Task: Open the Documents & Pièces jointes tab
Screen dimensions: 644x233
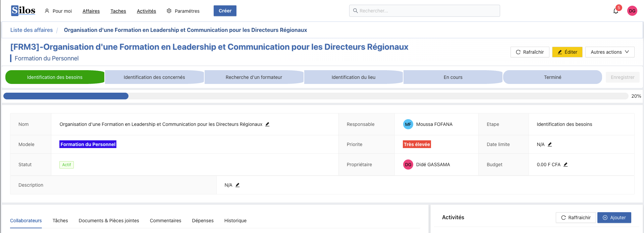Action: (109, 221)
